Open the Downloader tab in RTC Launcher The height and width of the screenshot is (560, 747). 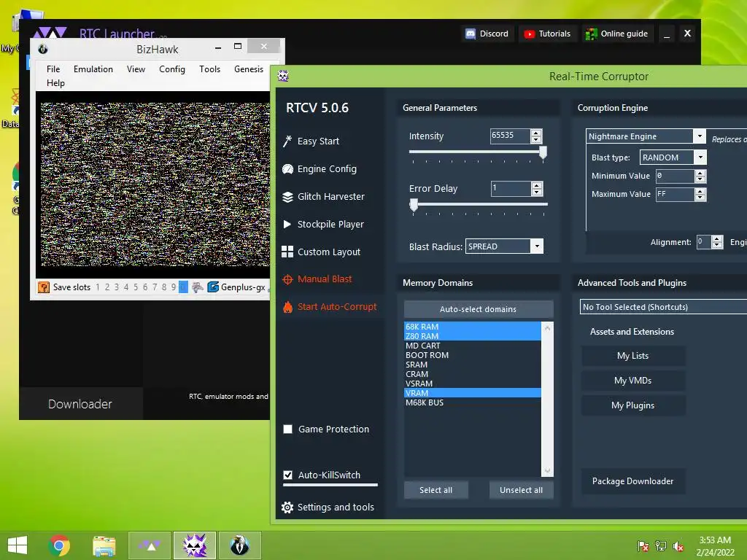click(x=80, y=404)
